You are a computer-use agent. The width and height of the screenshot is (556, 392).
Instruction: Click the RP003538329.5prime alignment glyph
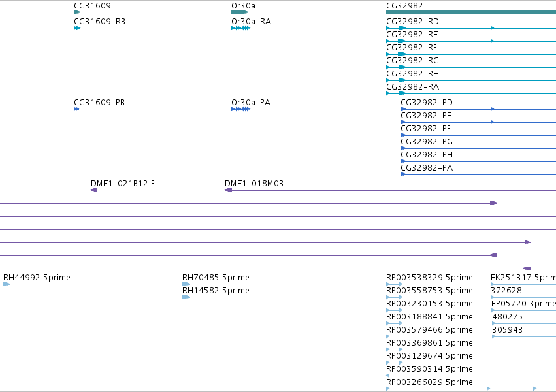pos(395,284)
